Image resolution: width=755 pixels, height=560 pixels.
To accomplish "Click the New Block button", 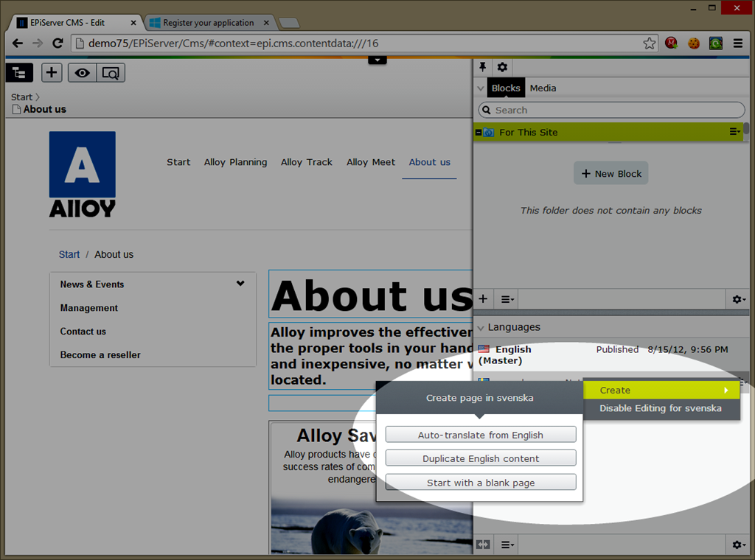I will (x=611, y=173).
